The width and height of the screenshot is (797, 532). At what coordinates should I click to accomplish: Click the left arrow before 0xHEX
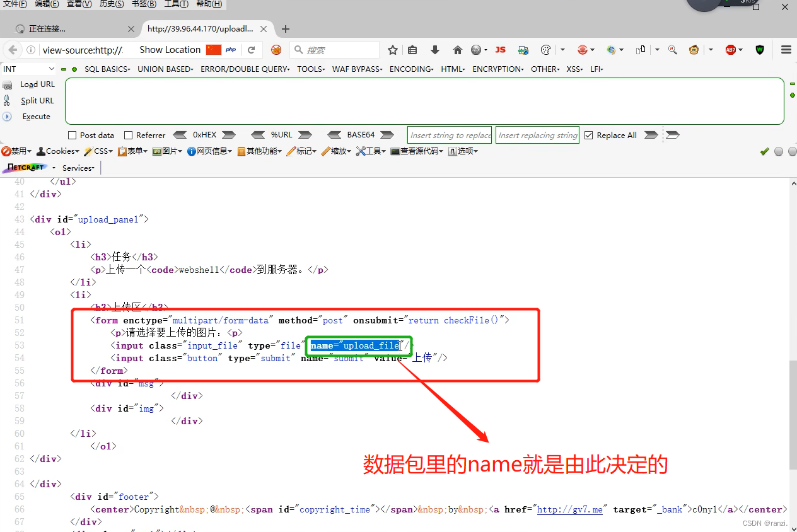coord(180,135)
